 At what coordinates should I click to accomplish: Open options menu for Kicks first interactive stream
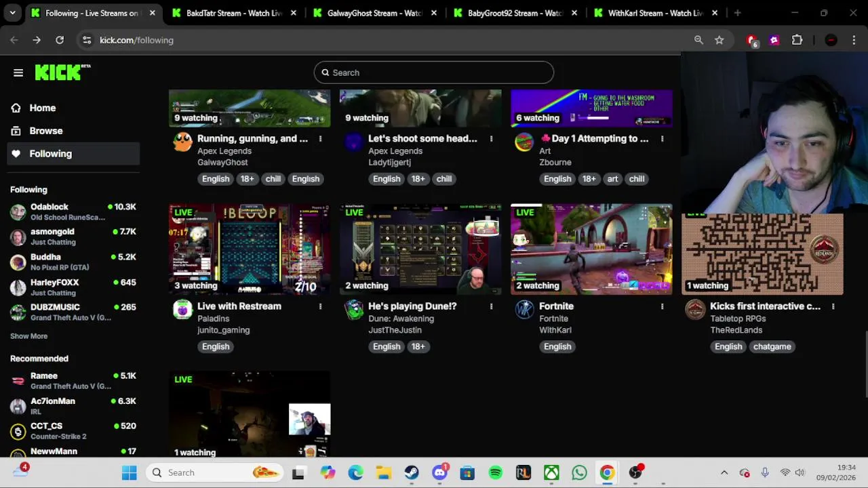pyautogui.click(x=833, y=306)
